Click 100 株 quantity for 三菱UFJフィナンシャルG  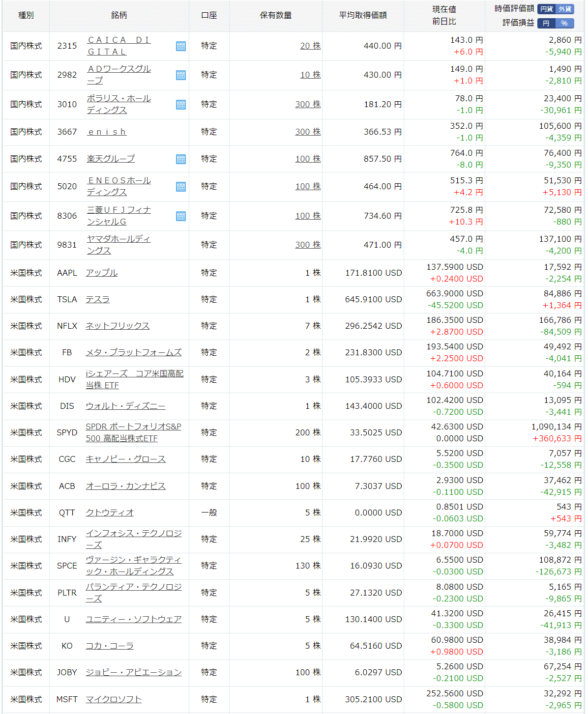click(x=308, y=216)
